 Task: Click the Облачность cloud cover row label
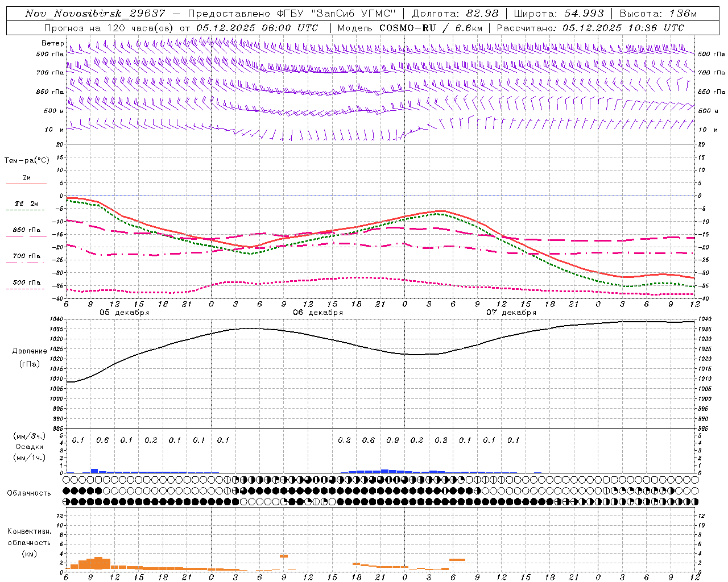29,493
